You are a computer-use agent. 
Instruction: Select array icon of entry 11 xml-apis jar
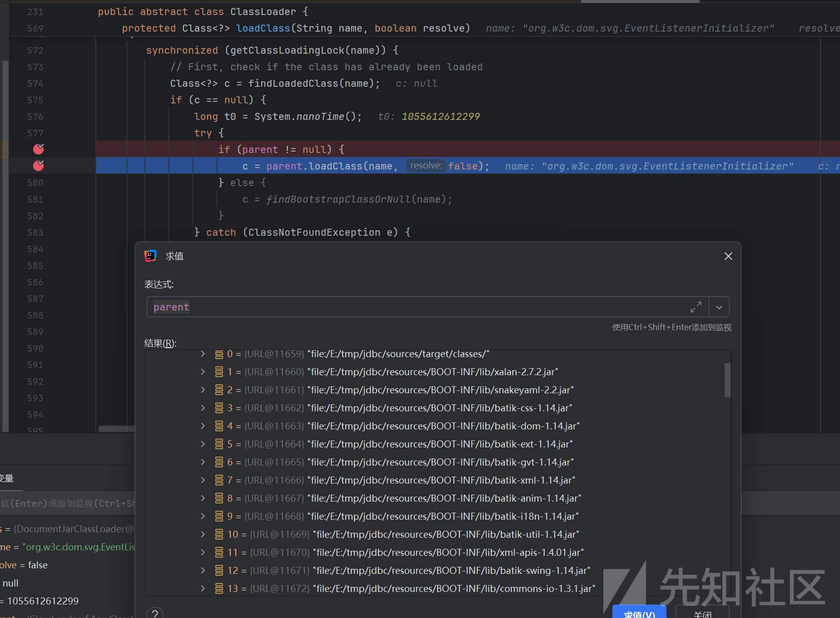219,552
